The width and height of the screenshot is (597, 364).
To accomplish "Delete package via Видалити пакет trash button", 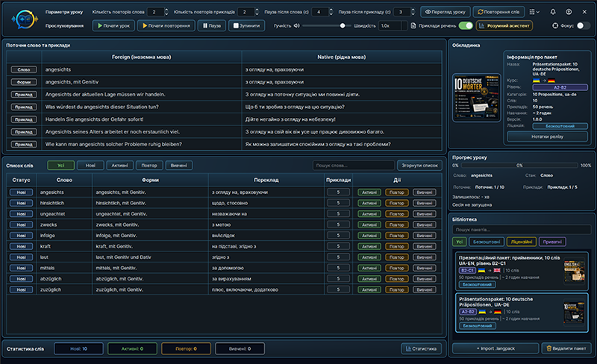I will coord(566,348).
